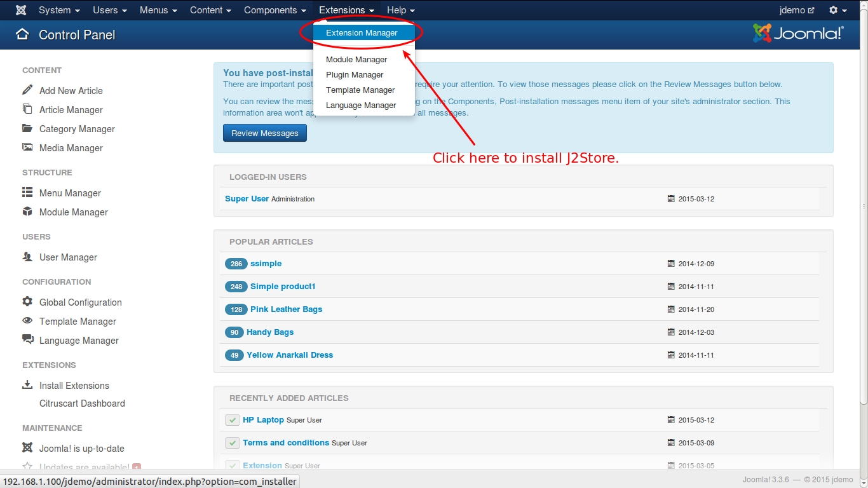Open the settings gear dropdown at top right
The image size is (868, 488).
tap(837, 10)
